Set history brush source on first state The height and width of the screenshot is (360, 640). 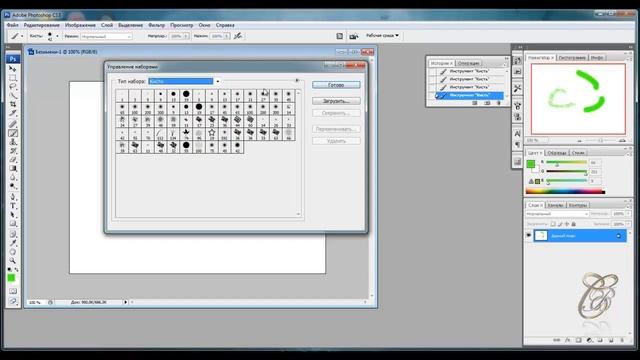click(432, 71)
